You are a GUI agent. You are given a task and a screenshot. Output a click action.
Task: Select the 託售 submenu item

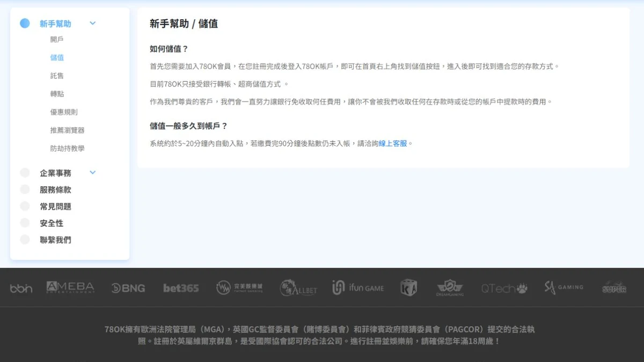[57, 76]
